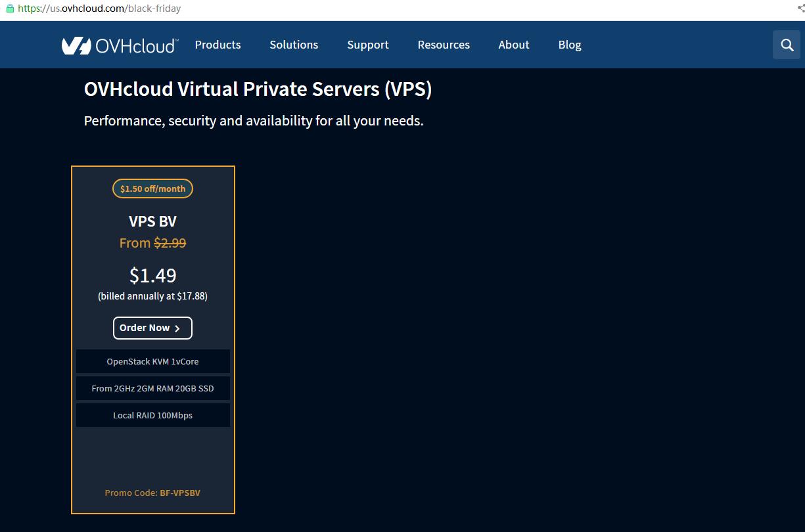
Task: Click the From 2GHz 2GM RAM 20GB SSD row
Action: point(153,388)
